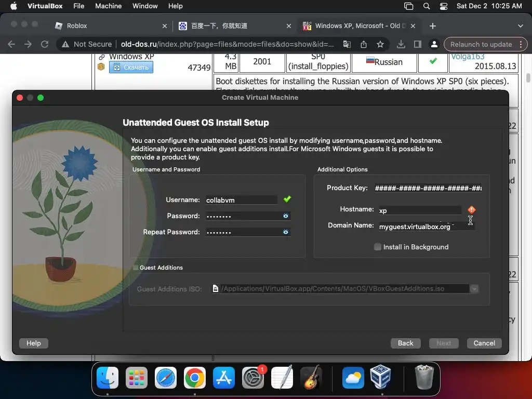Go forward in Chrome browser

point(28,44)
